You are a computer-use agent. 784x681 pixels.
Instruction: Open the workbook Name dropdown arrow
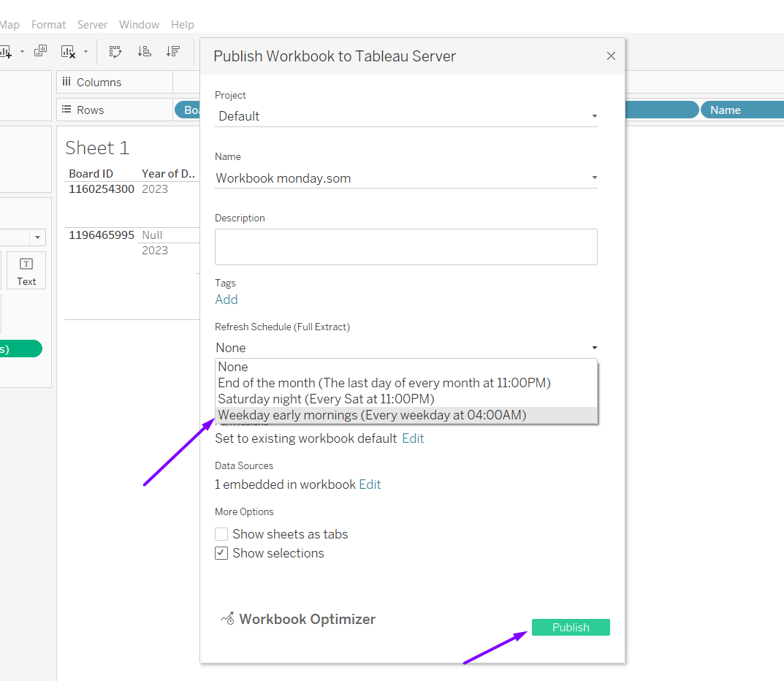[594, 178]
